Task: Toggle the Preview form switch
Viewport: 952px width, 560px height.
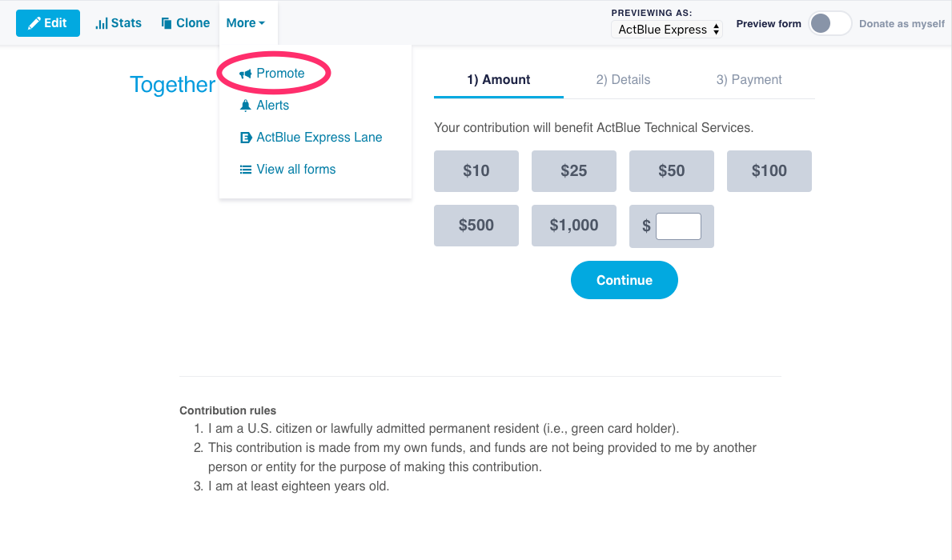Action: click(x=829, y=24)
